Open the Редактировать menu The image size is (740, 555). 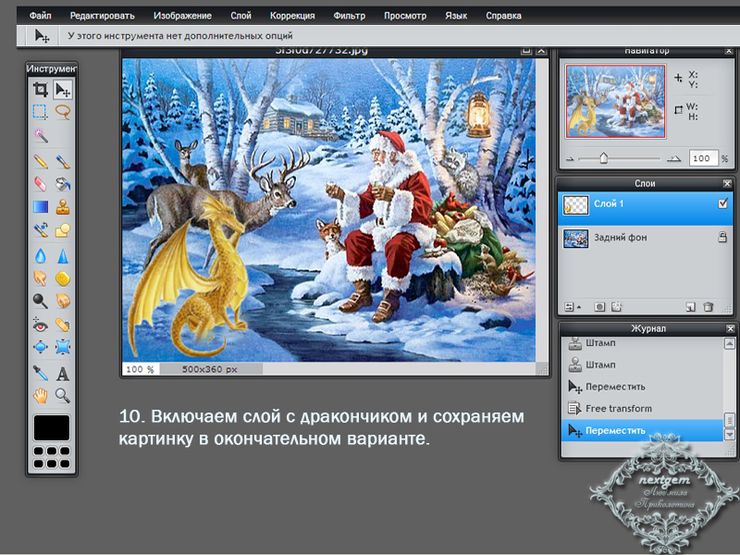[102, 16]
